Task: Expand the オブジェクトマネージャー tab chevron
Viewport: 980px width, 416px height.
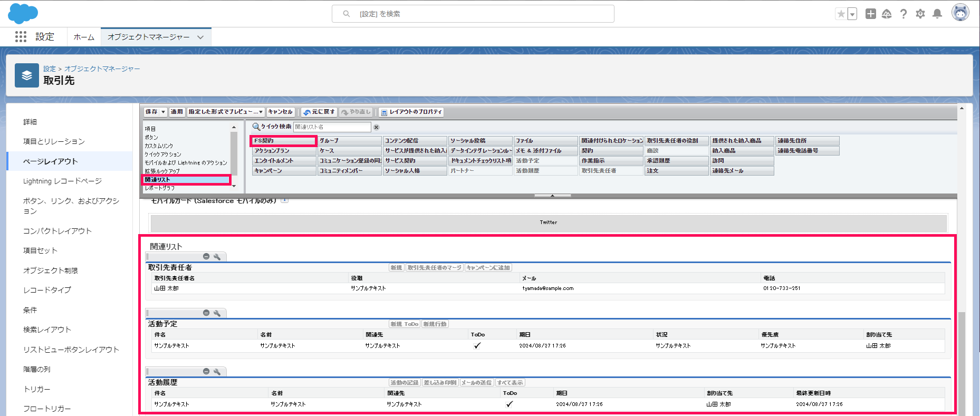Action: 200,37
